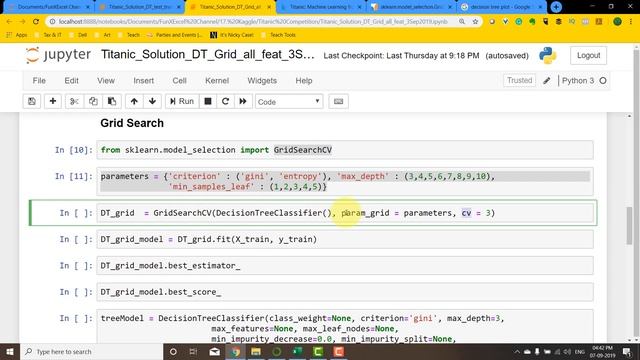This screenshot has height=360, width=640.
Task: Open It's Nicky Case bookmark
Action: pyautogui.click(x=232, y=35)
